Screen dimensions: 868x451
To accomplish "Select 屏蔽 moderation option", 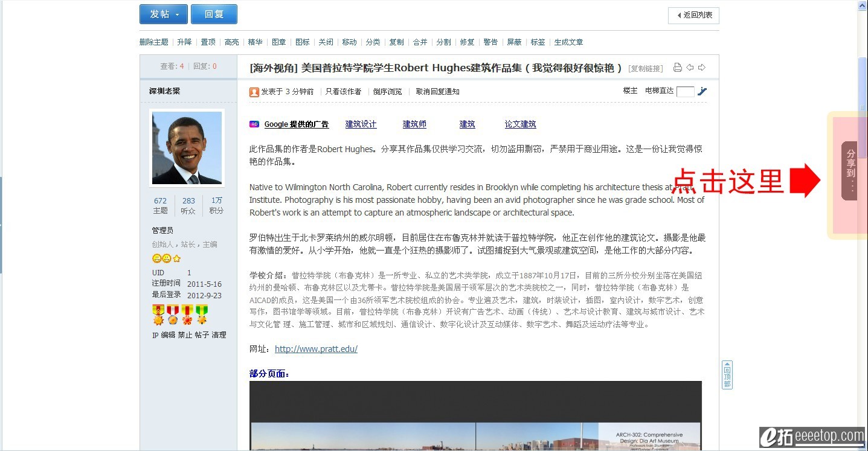I will click(x=515, y=42).
